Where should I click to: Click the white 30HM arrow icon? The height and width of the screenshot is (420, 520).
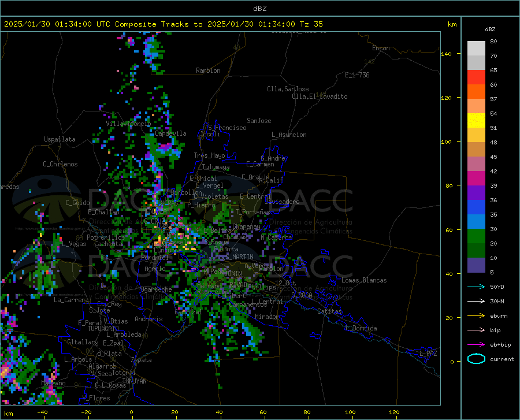(476, 302)
